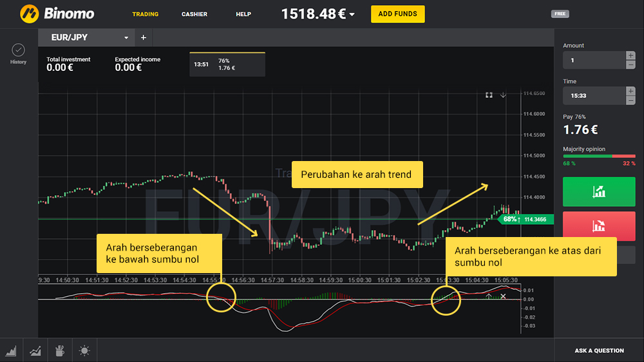Screen dimensions: 644x362
Task: Click ASK A QUESTION link
Action: (599, 350)
